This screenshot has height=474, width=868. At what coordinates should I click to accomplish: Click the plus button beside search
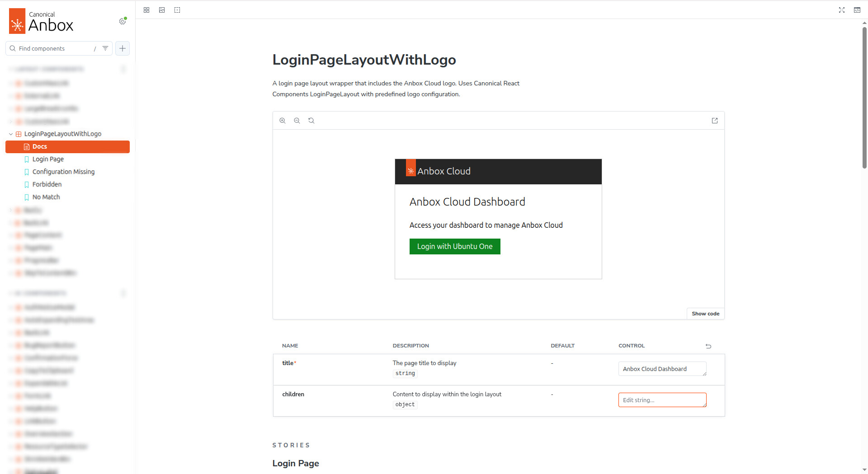[123, 48]
